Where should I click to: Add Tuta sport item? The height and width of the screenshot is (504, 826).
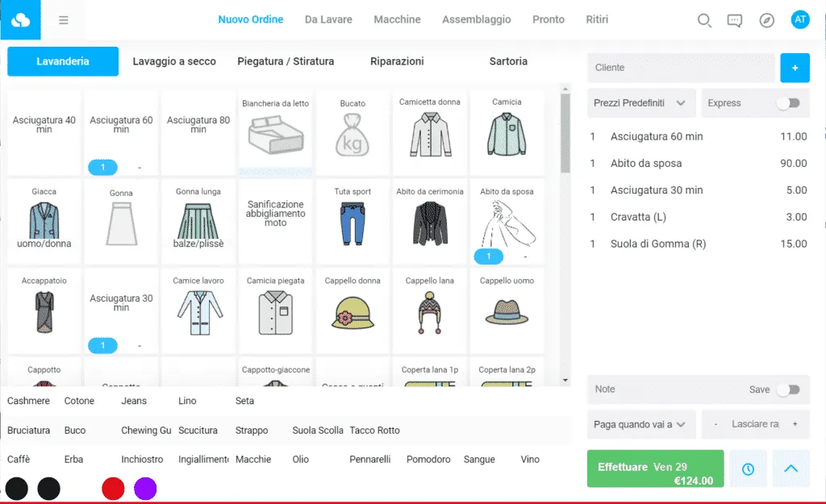coord(353,221)
